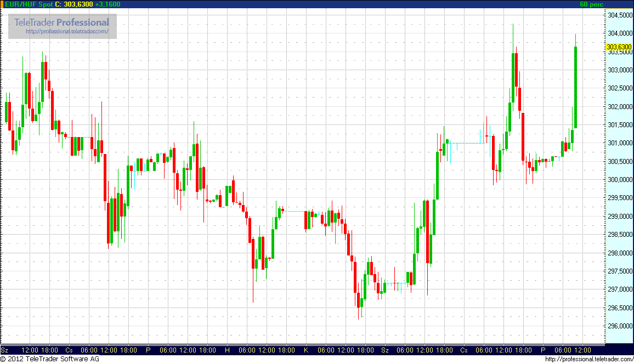Click the +3,1600 change value in header
The height and width of the screenshot is (364, 634).
107,4
